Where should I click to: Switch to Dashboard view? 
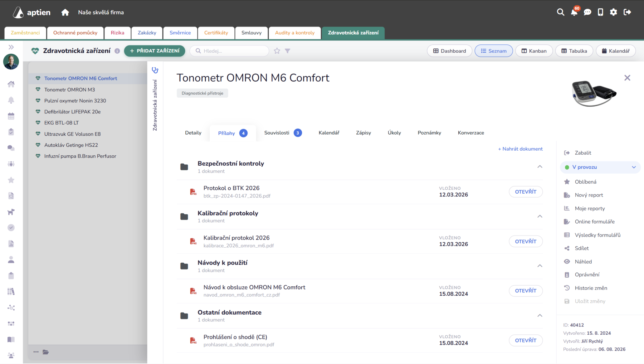tap(449, 51)
